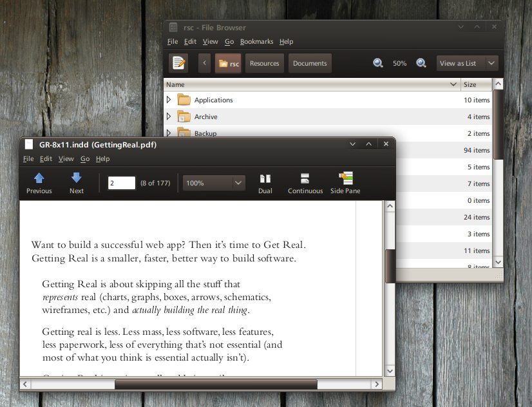Open the PDF viewer Help menu
The height and width of the screenshot is (407, 532).
pyautogui.click(x=102, y=158)
